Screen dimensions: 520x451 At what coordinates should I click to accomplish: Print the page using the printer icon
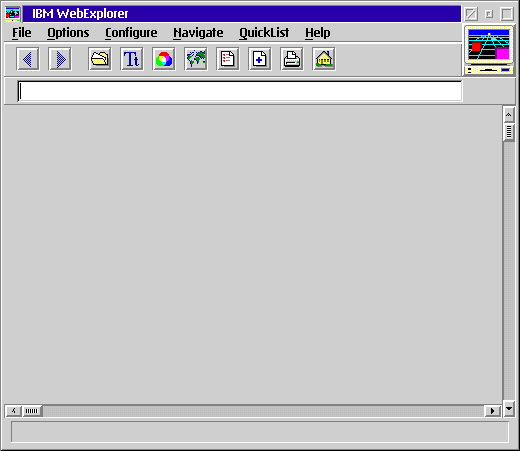coord(292,59)
